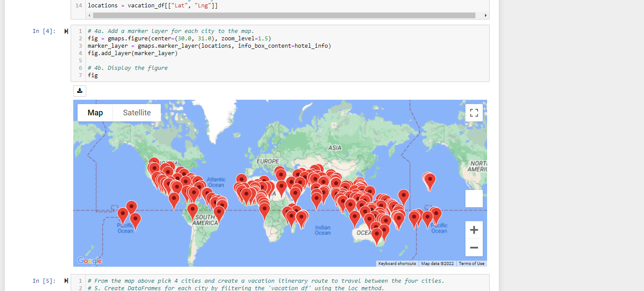Viewport: 644px width, 291px height.
Task: Click the marker_layer assignment code line
Action: click(209, 46)
